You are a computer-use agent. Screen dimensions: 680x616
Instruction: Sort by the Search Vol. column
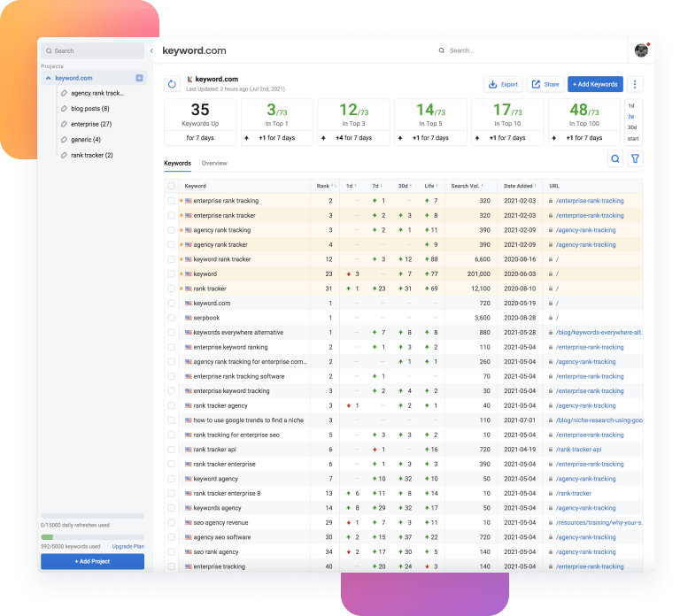[x=467, y=186]
